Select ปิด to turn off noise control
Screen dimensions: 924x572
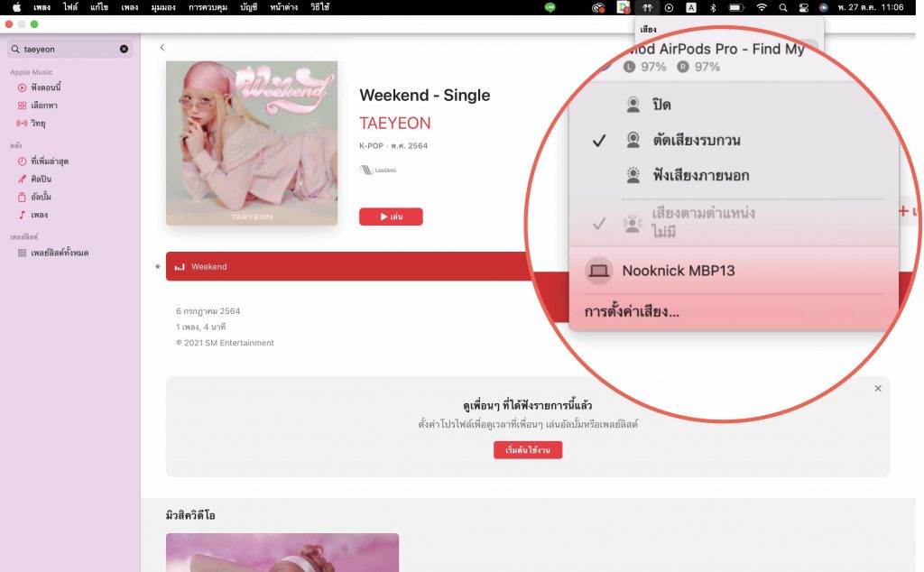tap(661, 105)
